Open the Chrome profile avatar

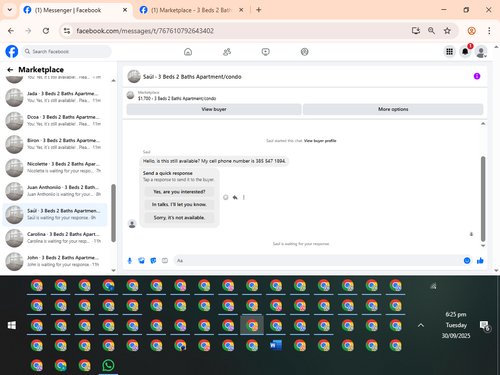(471, 31)
